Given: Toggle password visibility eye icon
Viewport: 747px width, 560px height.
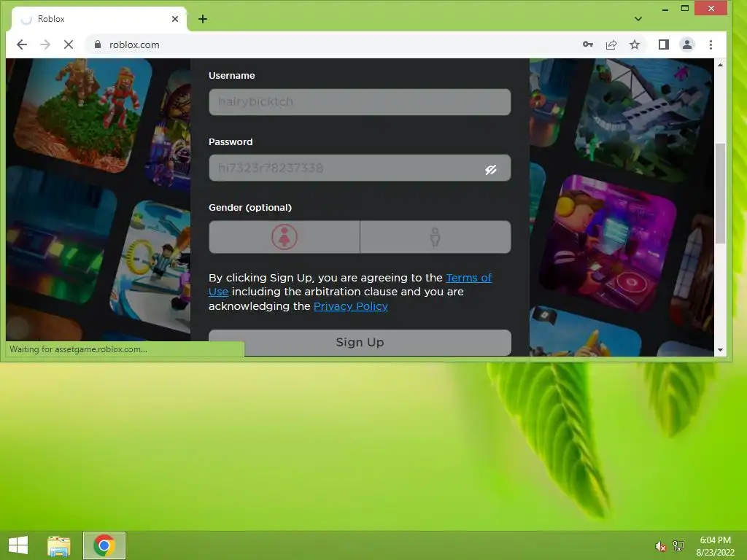Looking at the screenshot, I should [491, 169].
